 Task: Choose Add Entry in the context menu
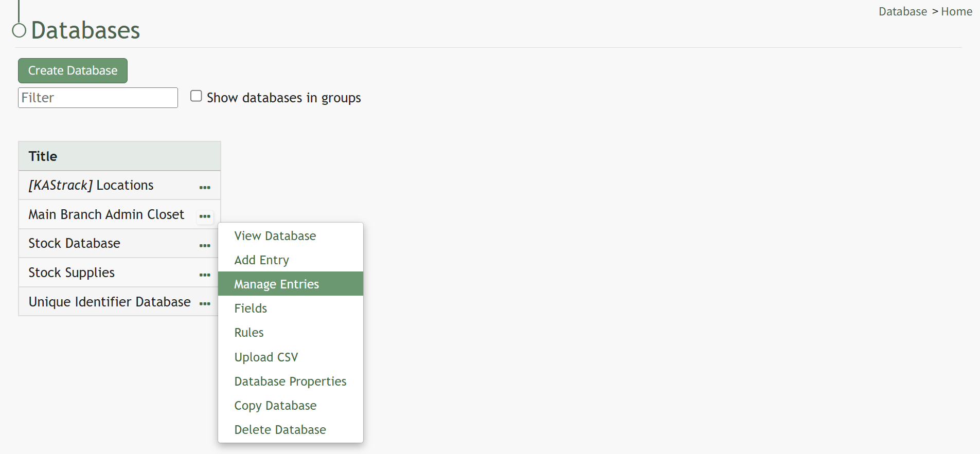[291, 260]
